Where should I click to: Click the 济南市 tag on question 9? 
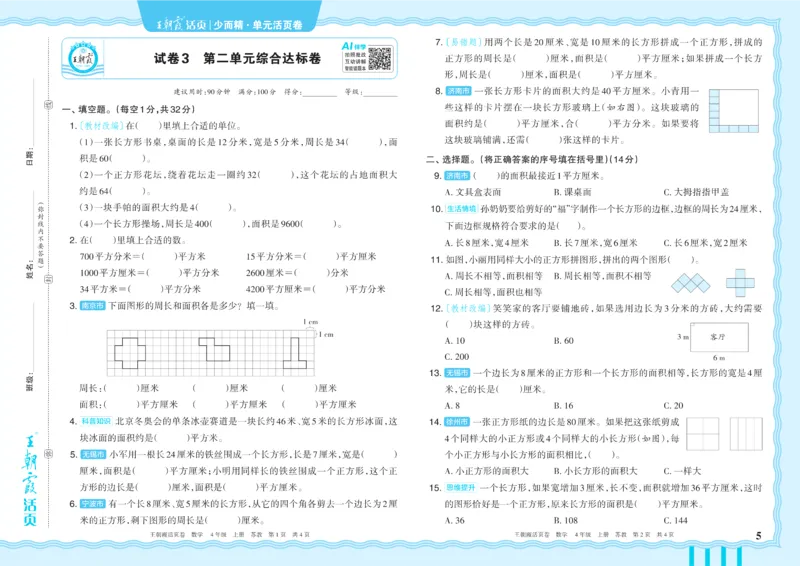457,176
